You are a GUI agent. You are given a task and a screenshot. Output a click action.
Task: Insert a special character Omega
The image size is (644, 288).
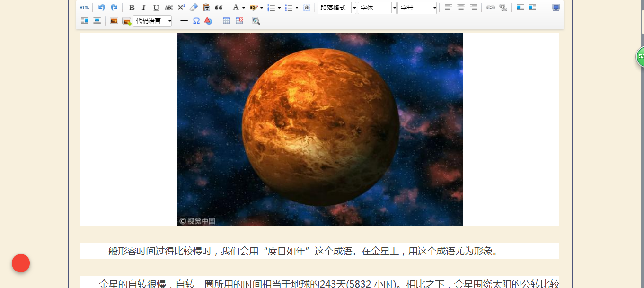click(196, 21)
